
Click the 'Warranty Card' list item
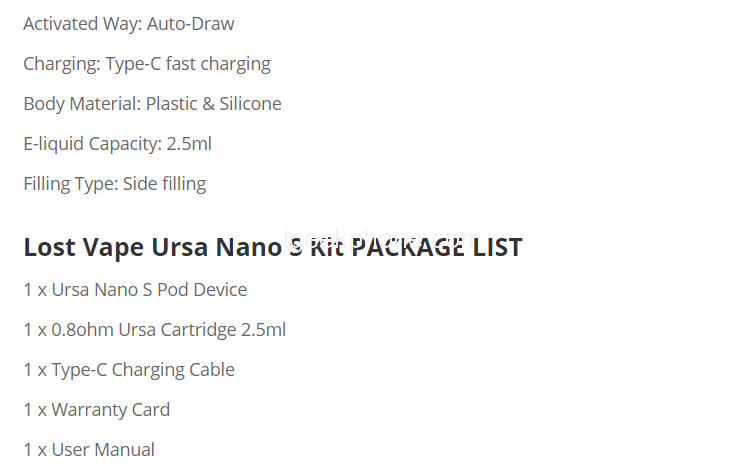[111, 410]
